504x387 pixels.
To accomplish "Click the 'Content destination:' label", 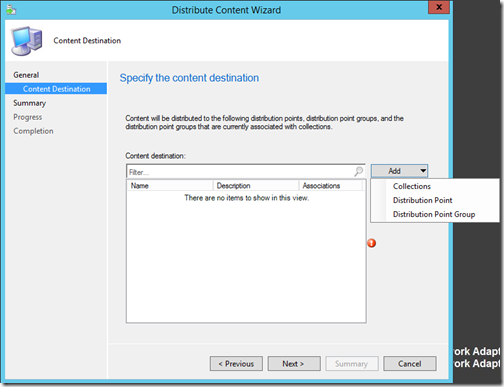I will 155,156.
